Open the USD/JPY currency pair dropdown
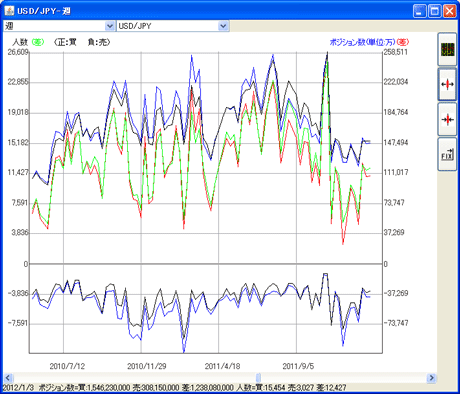 coord(172,26)
